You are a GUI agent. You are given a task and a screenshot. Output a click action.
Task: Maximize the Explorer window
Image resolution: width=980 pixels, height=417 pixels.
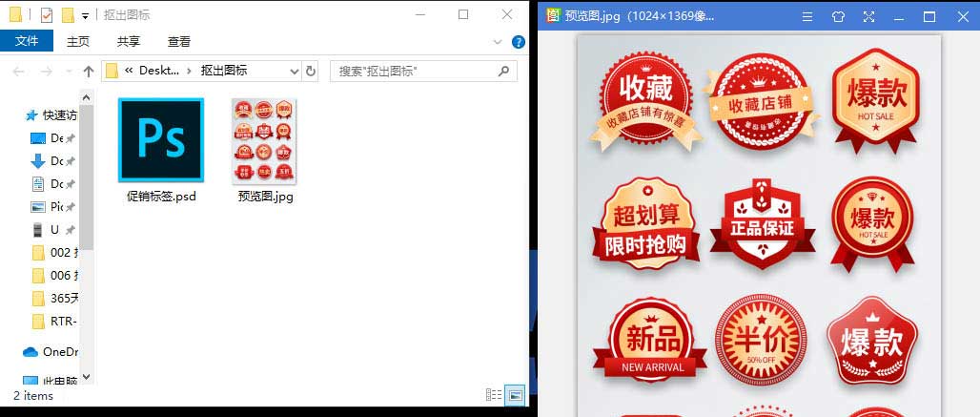click(x=463, y=14)
